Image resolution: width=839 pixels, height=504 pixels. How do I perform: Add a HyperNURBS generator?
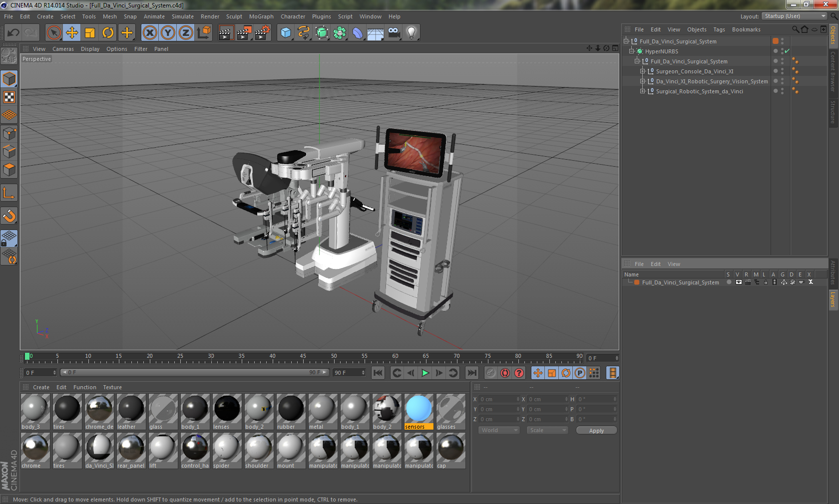pyautogui.click(x=322, y=33)
